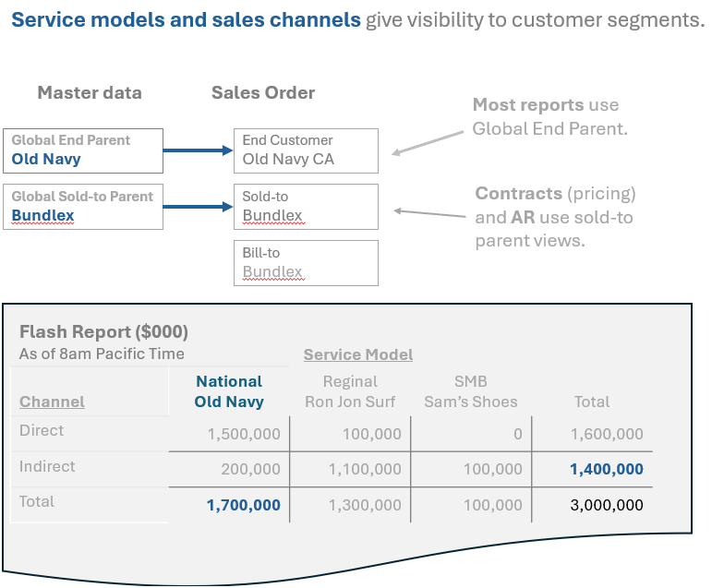The height and width of the screenshot is (588, 712).
Task: Select the "Sales Order" heading
Action: point(263,92)
